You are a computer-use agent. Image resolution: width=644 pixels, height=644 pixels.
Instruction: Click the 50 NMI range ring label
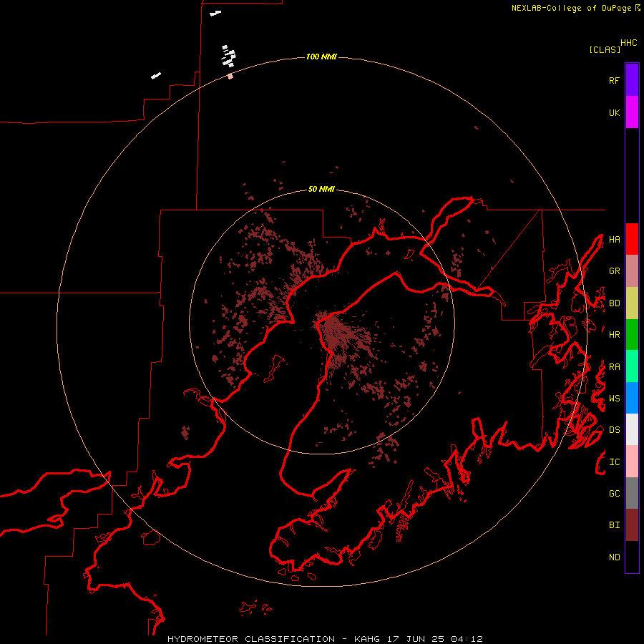pos(321,189)
